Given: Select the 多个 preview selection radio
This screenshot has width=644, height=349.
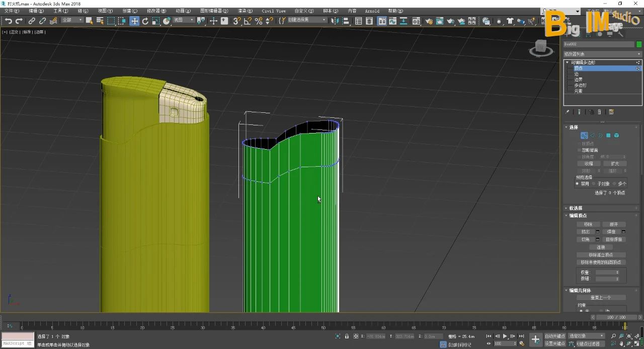Looking at the screenshot, I should point(614,184).
